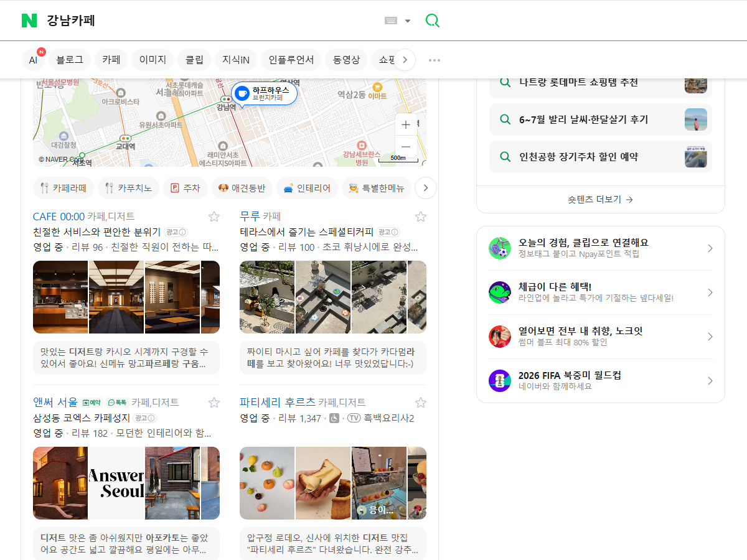
Task: Click the TV icon next to 흑백요리사2
Action: [x=354, y=418]
